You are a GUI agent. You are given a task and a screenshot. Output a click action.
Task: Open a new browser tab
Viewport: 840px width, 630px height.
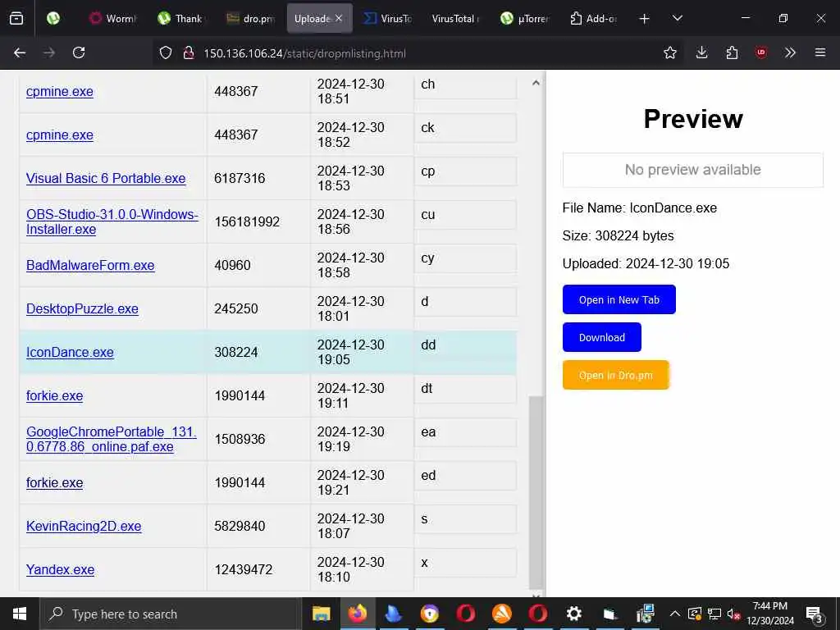[645, 19]
